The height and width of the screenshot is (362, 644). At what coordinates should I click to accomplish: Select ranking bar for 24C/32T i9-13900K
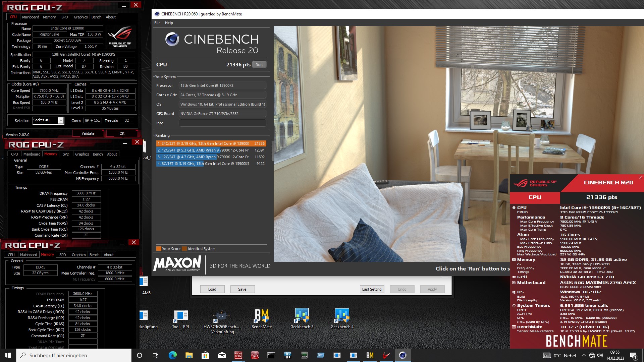[211, 143]
